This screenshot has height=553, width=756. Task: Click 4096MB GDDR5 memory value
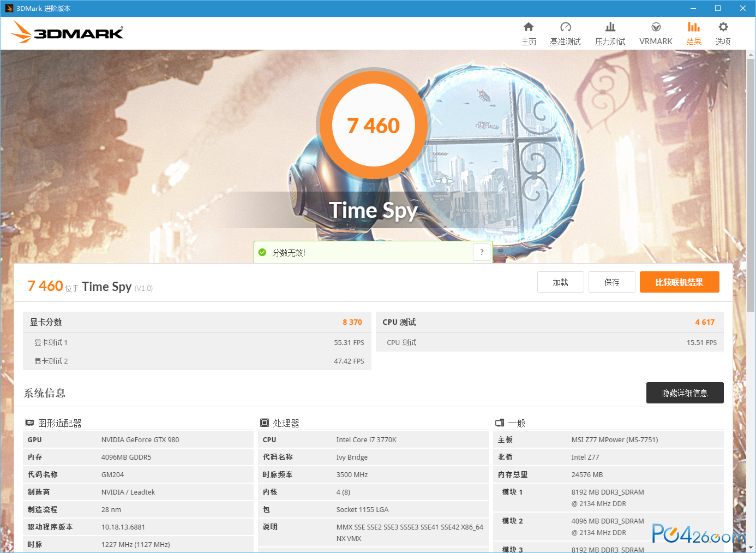pyautogui.click(x=127, y=457)
